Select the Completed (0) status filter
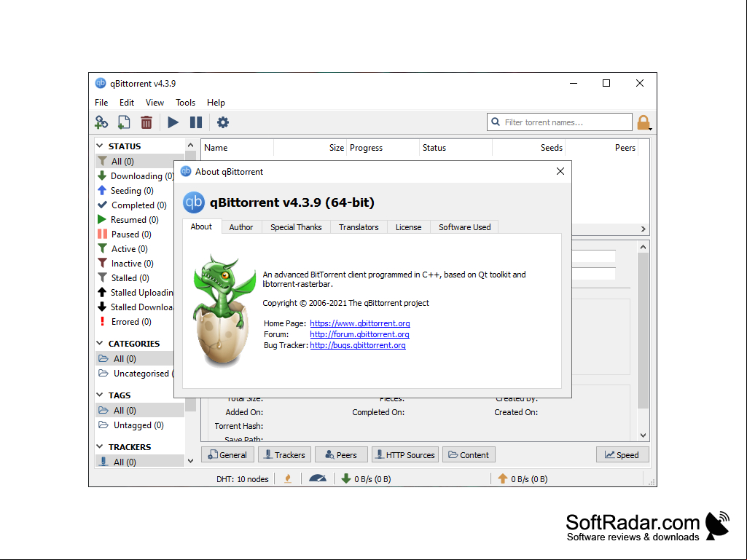This screenshot has width=747, height=560. (x=133, y=205)
